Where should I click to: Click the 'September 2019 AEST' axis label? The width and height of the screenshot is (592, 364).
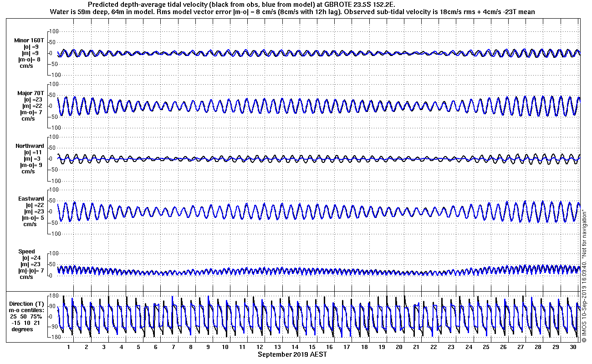pyautogui.click(x=292, y=354)
